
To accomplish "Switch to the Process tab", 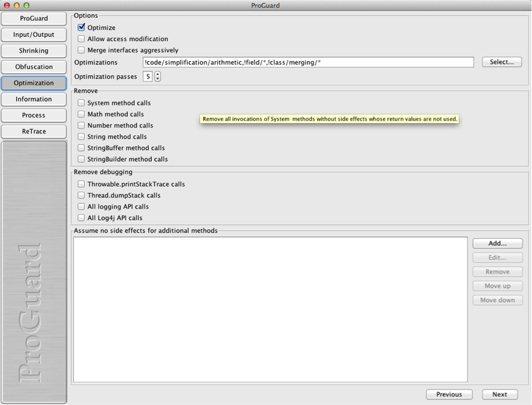I will (x=34, y=115).
